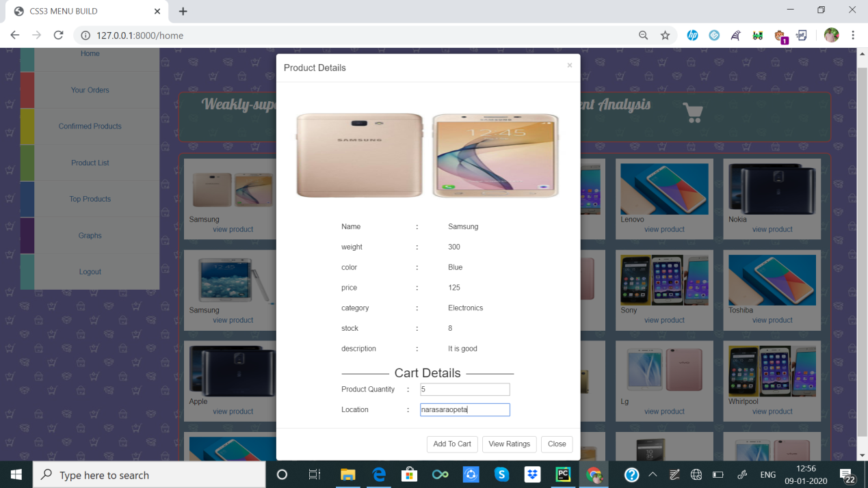Click the battery icon in the tray
868x488 pixels.
click(x=718, y=474)
